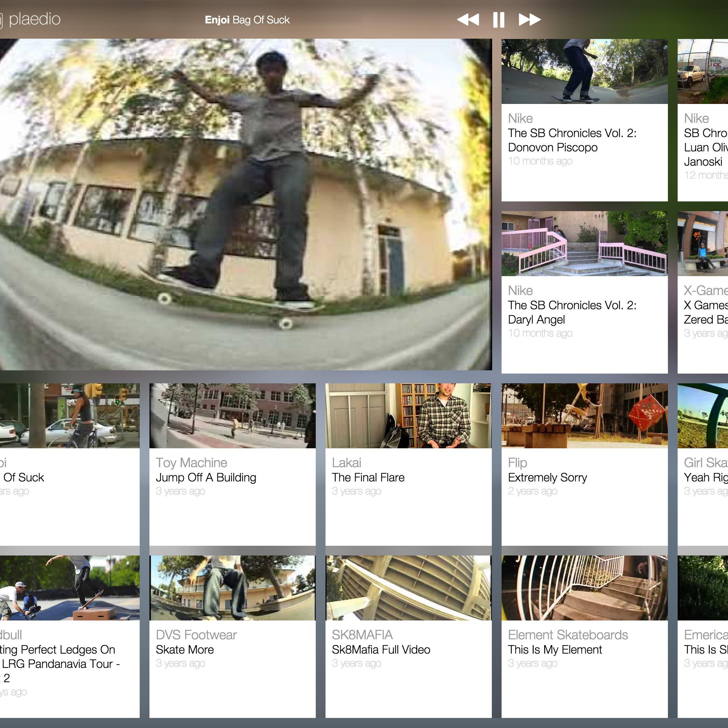The image size is (728, 728).
Task: Click the 'Skate More' title text
Action: tap(185, 650)
